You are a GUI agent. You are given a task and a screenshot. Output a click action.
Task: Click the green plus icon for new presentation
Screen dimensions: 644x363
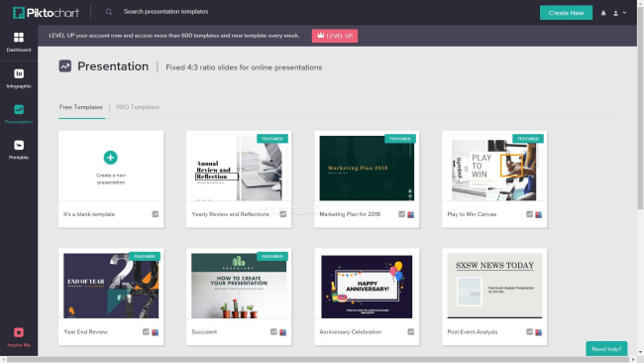(111, 158)
